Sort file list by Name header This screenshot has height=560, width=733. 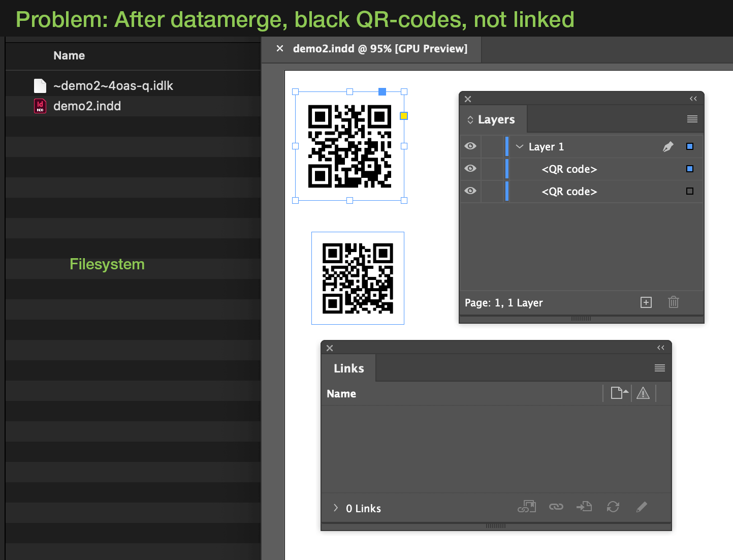point(69,55)
